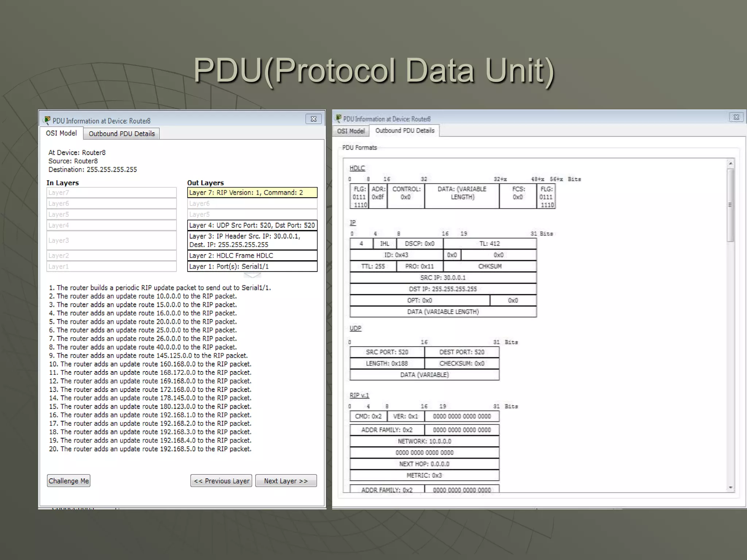This screenshot has height=560, width=747.
Task: Click the RIP CMD: 0x2 field
Action: 368,416
